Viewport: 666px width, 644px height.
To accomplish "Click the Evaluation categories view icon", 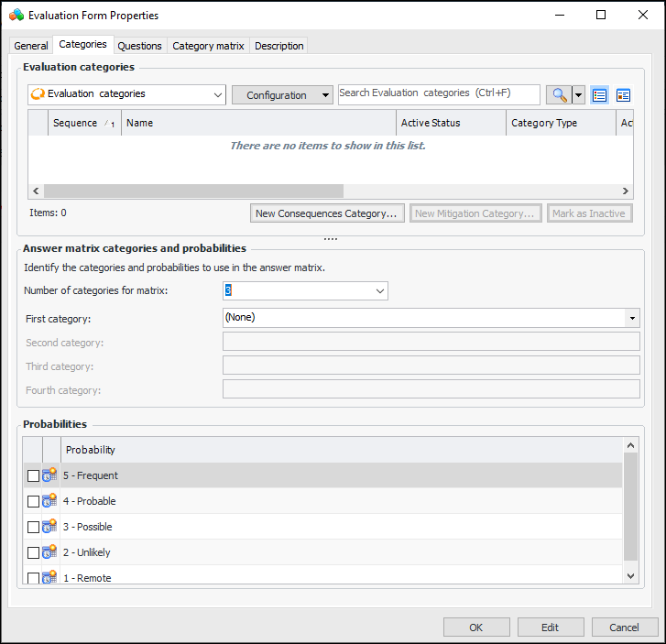I will click(x=38, y=93).
